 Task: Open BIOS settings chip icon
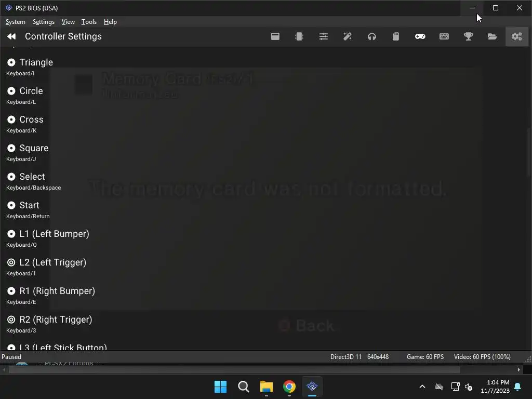(x=299, y=36)
